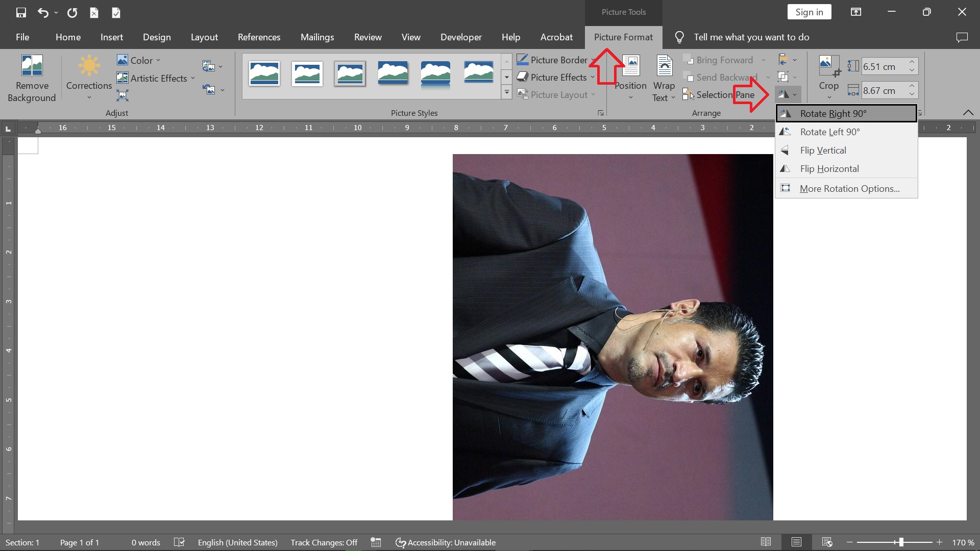Open the File tab
The height and width of the screenshot is (551, 980).
click(22, 37)
